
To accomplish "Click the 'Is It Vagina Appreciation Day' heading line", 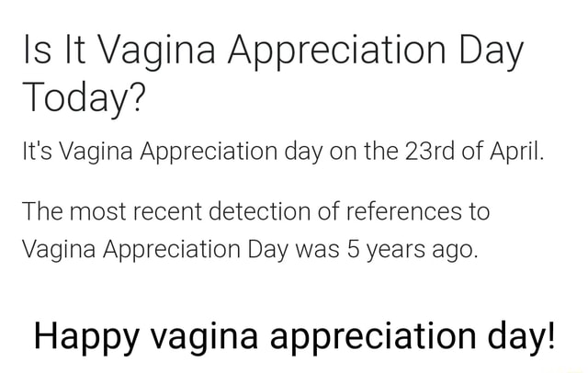I will coord(274,53).
